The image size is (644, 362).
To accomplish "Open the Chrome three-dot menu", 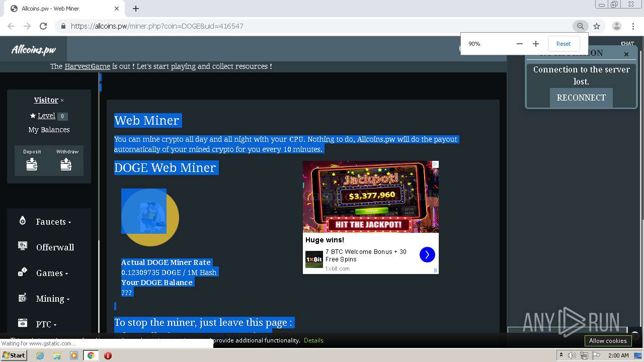I will pyautogui.click(x=633, y=26).
